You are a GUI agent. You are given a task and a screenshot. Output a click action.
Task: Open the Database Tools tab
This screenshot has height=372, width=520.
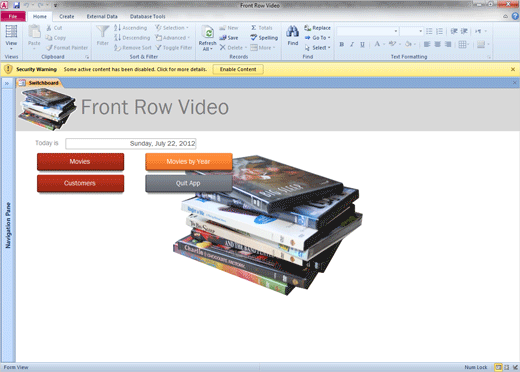click(x=147, y=16)
